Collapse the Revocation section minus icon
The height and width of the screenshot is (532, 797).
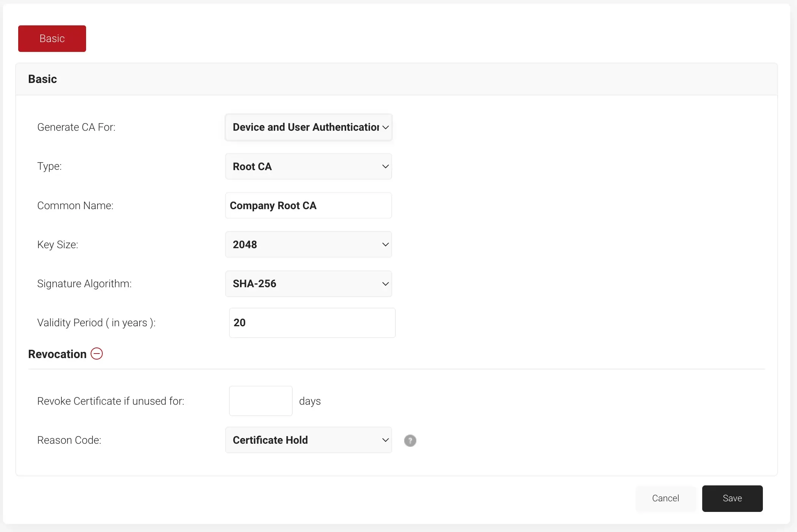[97, 354]
